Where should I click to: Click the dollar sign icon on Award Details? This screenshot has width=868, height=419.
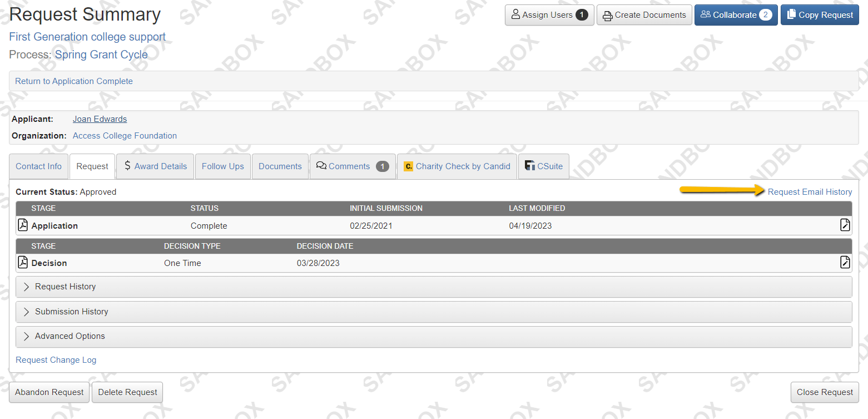[x=127, y=166]
